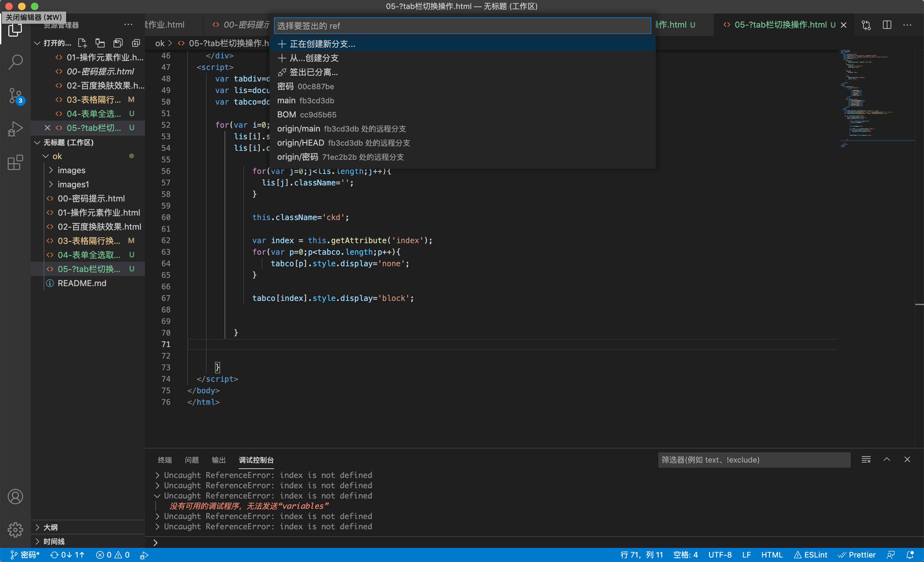
Task: Check out origin/密码 remote branch
Action: [x=462, y=157]
